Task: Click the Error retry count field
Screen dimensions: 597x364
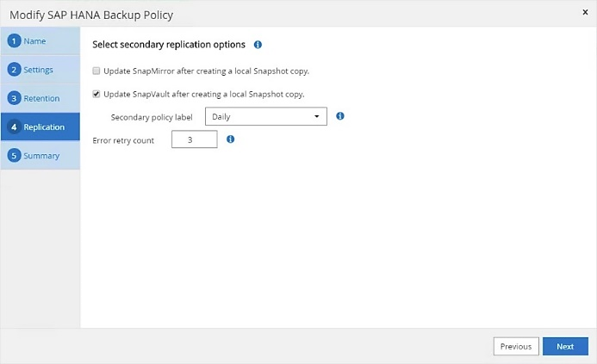Action: 194,139
